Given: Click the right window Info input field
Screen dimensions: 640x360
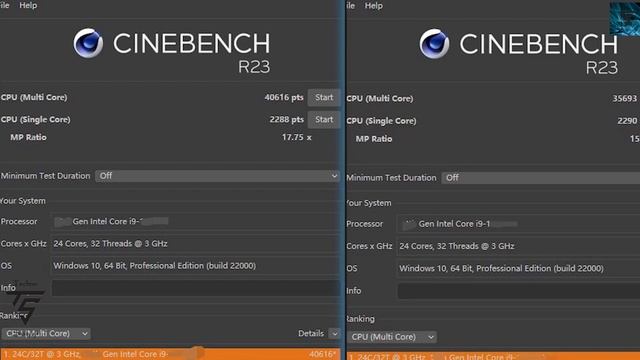Looking at the screenshot, I should point(519,291).
